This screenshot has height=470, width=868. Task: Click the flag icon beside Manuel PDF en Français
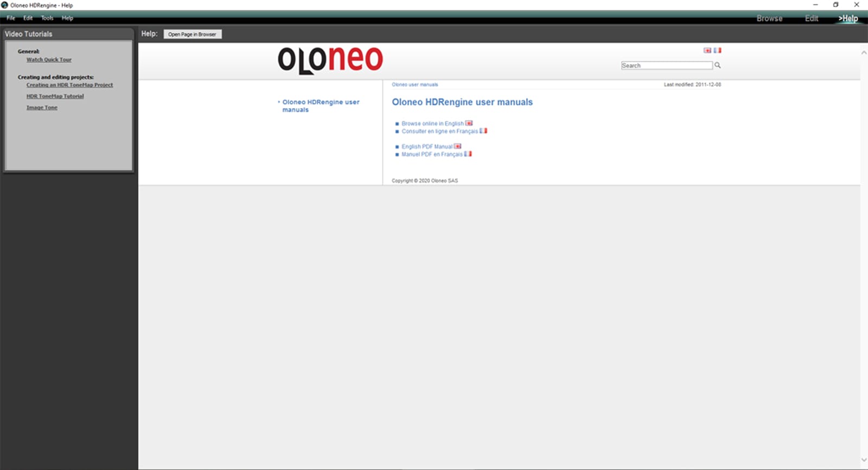[468, 154]
